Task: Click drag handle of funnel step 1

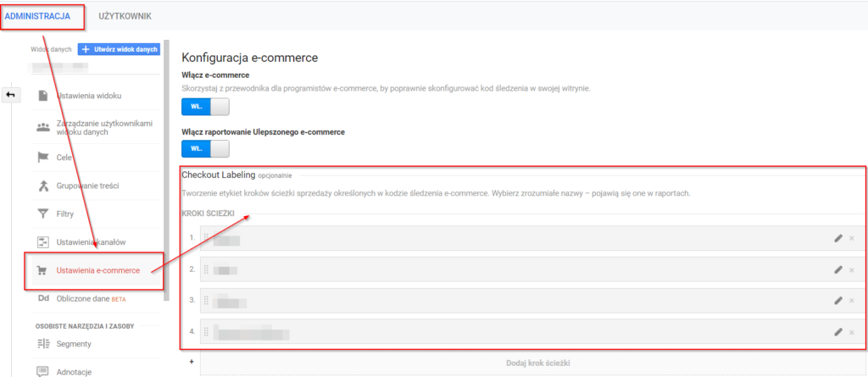Action: pyautogui.click(x=206, y=238)
